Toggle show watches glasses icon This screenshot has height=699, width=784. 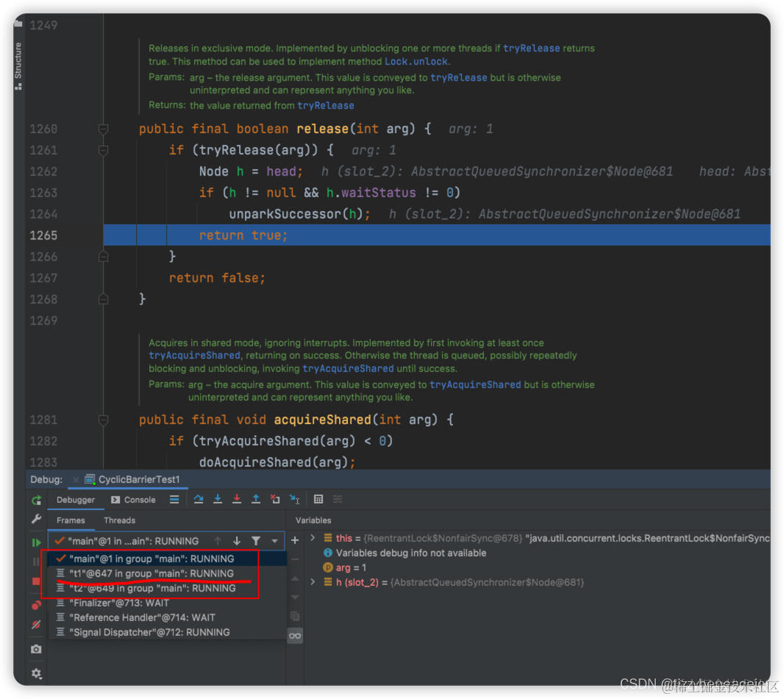[295, 636]
